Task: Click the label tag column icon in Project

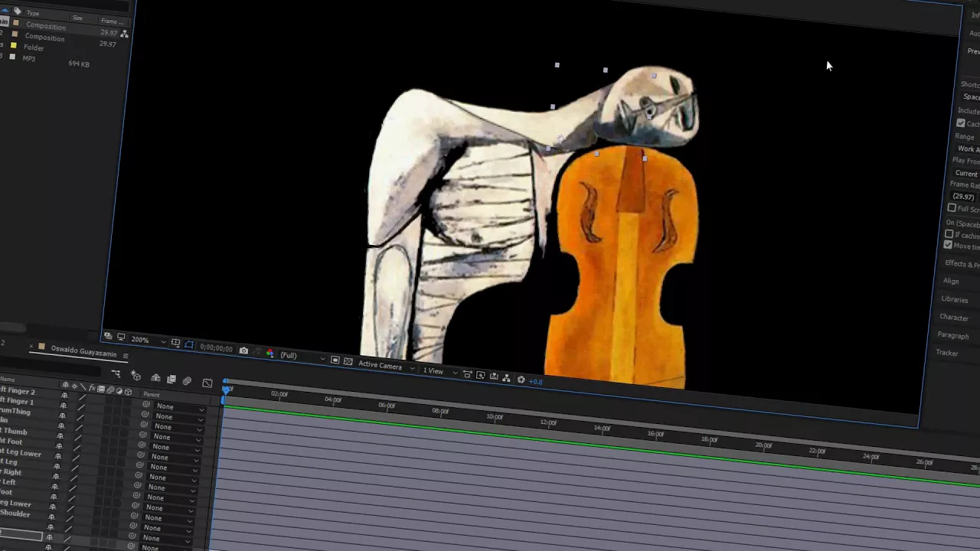Action: pyautogui.click(x=17, y=11)
